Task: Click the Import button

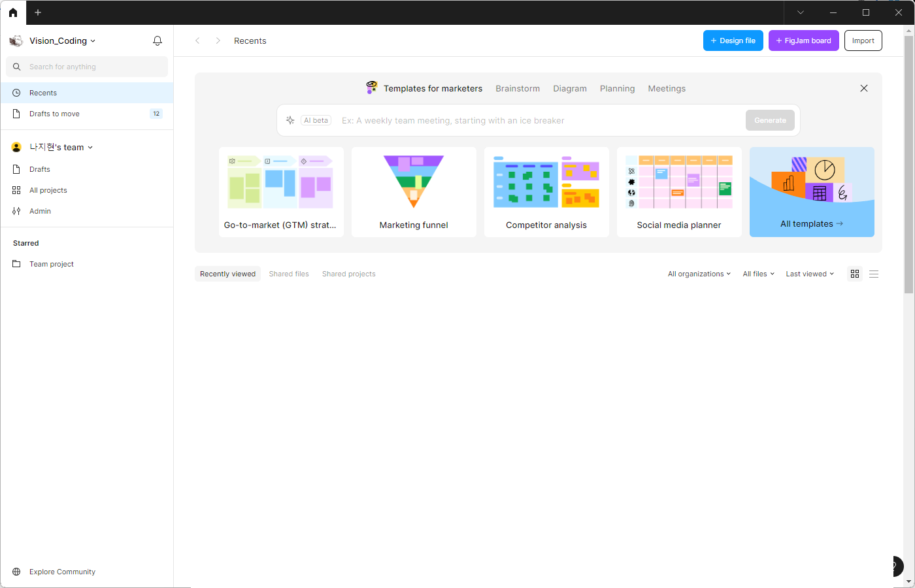Action: pyautogui.click(x=863, y=41)
